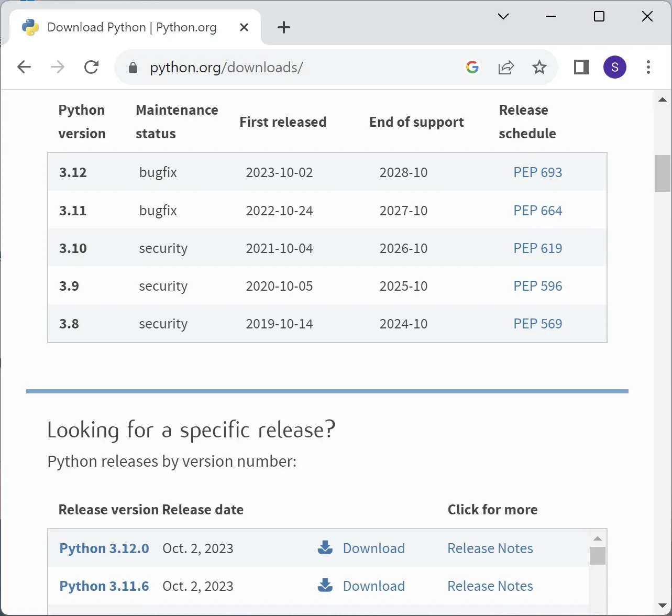View Release Notes for Python 3.12.0
Image resolution: width=672 pixels, height=616 pixels.
click(489, 548)
